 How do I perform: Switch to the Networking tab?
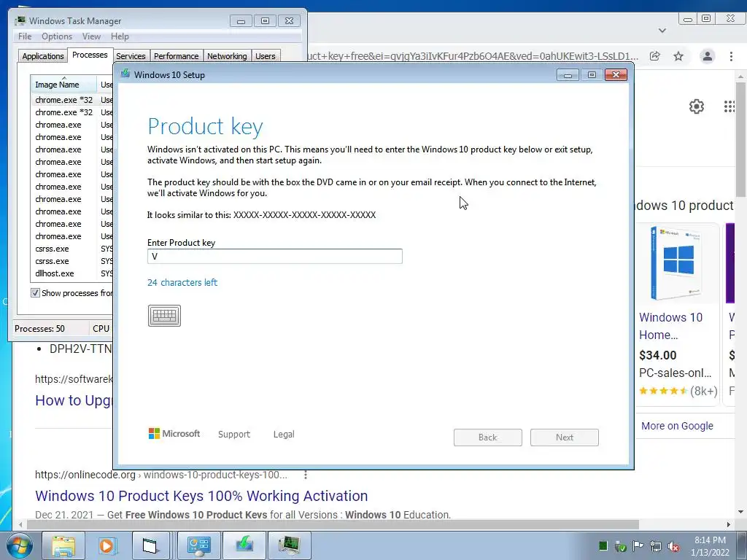(x=227, y=56)
